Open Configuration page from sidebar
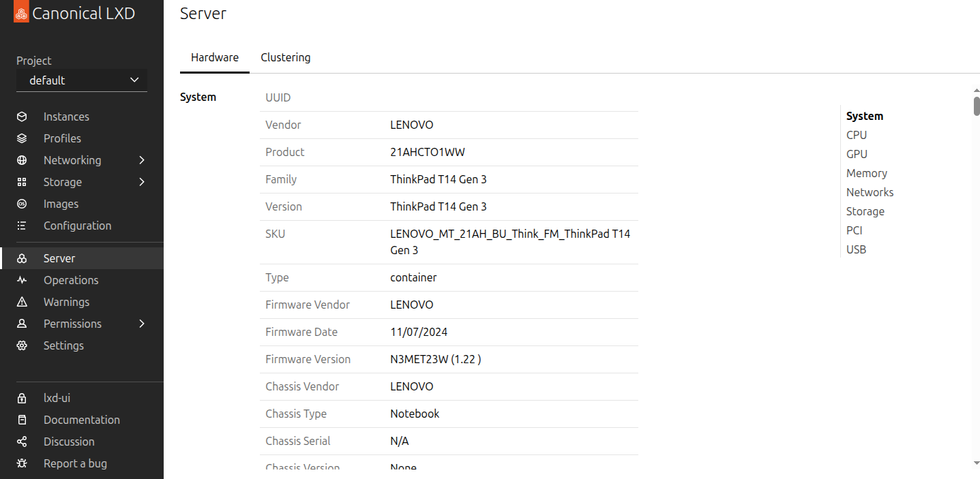980x479 pixels. coord(77,226)
